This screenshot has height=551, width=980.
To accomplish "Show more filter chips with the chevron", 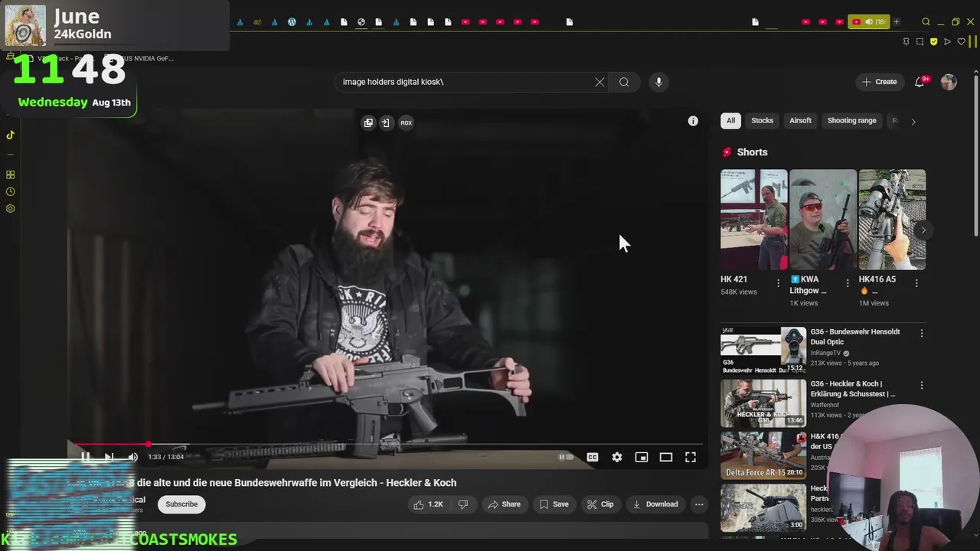I will point(913,121).
